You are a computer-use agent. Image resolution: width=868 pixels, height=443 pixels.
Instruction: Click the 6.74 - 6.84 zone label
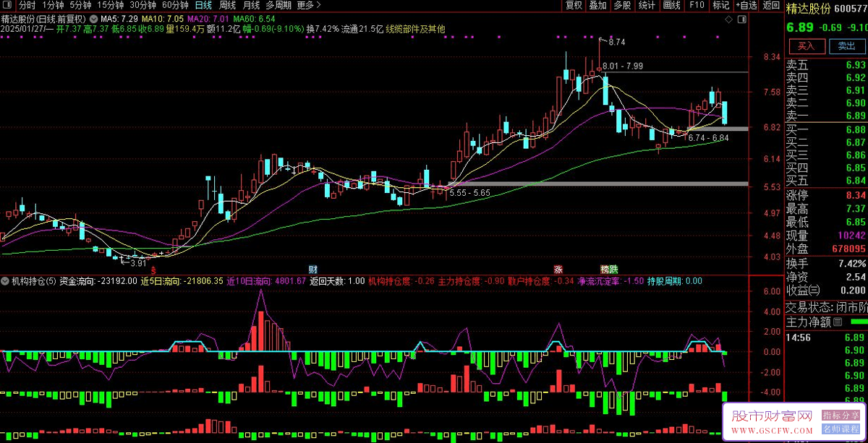click(x=708, y=137)
